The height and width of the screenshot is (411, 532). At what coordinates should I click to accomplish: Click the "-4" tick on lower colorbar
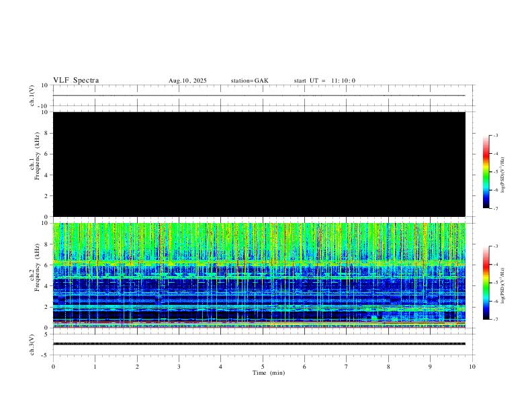(x=495, y=265)
